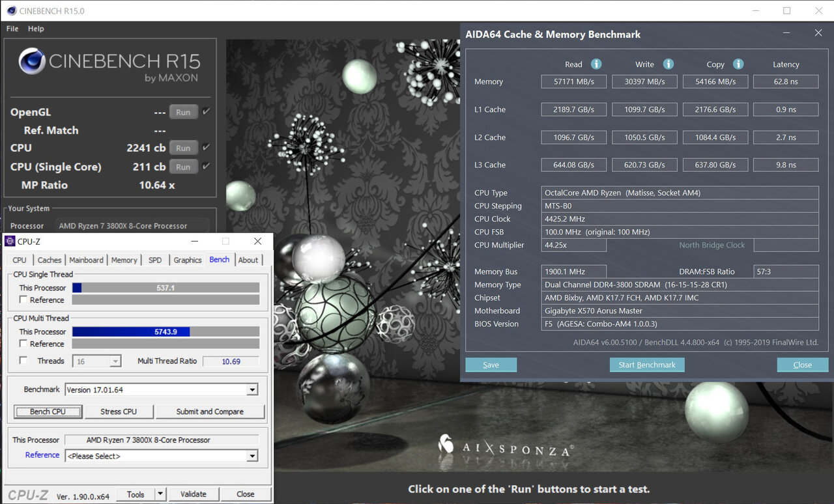Click the Close button in AIDA64 window
The image size is (834, 504).
click(803, 365)
